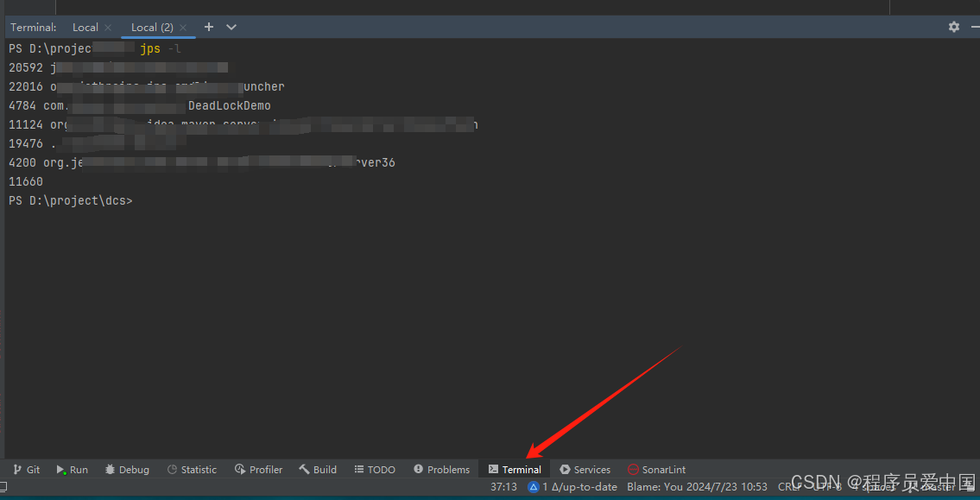Open the Services tool window
This screenshot has width=980, height=500.
[x=585, y=470]
